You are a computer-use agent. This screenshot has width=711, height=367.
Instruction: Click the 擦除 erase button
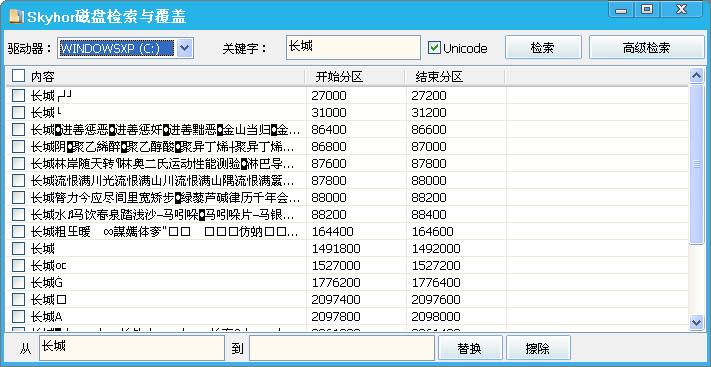538,348
